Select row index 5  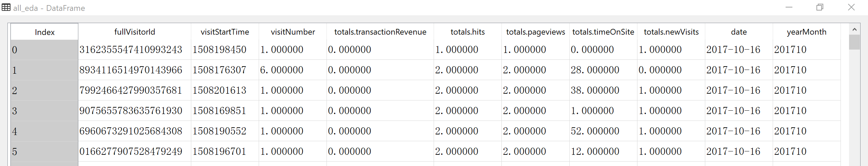(44, 151)
